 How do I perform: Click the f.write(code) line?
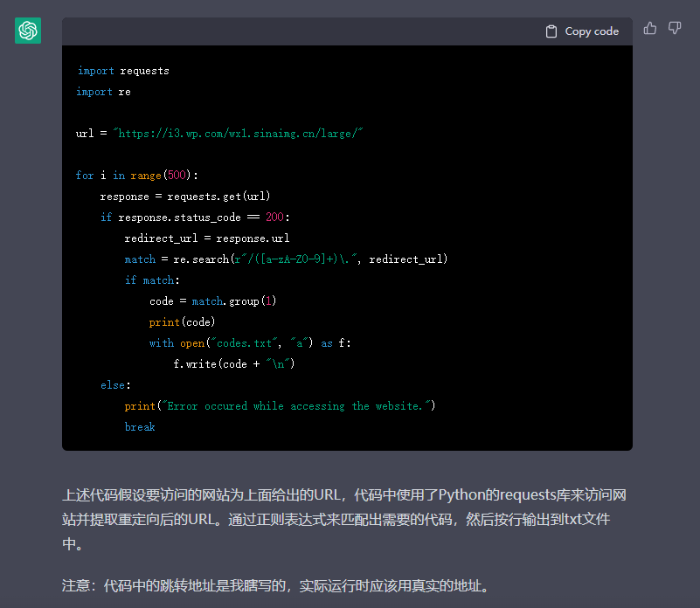tap(233, 364)
